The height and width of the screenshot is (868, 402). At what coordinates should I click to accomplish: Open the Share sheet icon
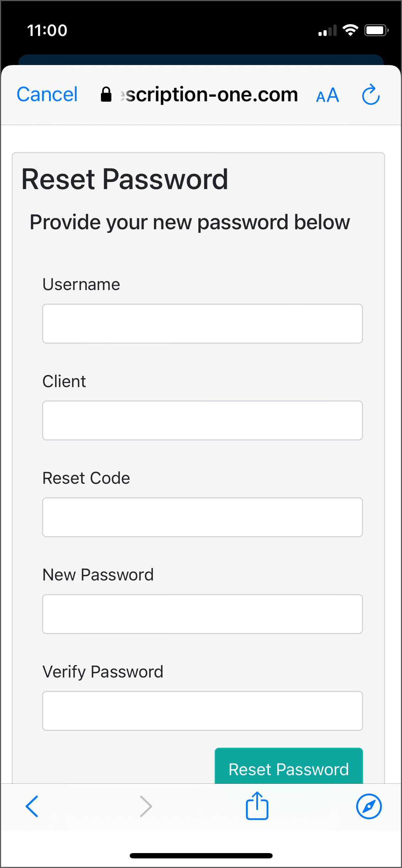[x=257, y=806]
